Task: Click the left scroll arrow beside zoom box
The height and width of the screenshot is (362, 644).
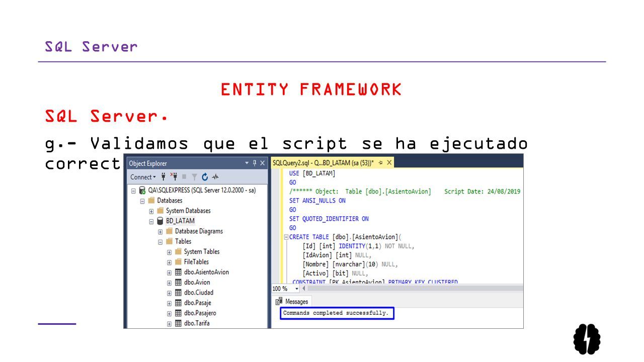Action: click(x=304, y=289)
